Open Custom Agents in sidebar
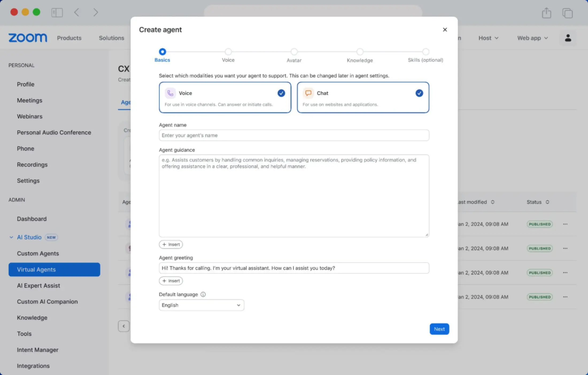 tap(38, 253)
